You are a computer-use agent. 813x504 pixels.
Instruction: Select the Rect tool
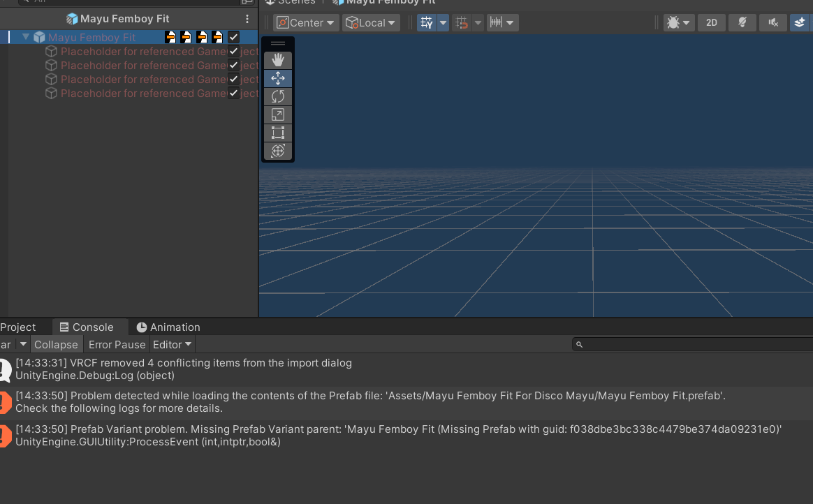click(278, 133)
